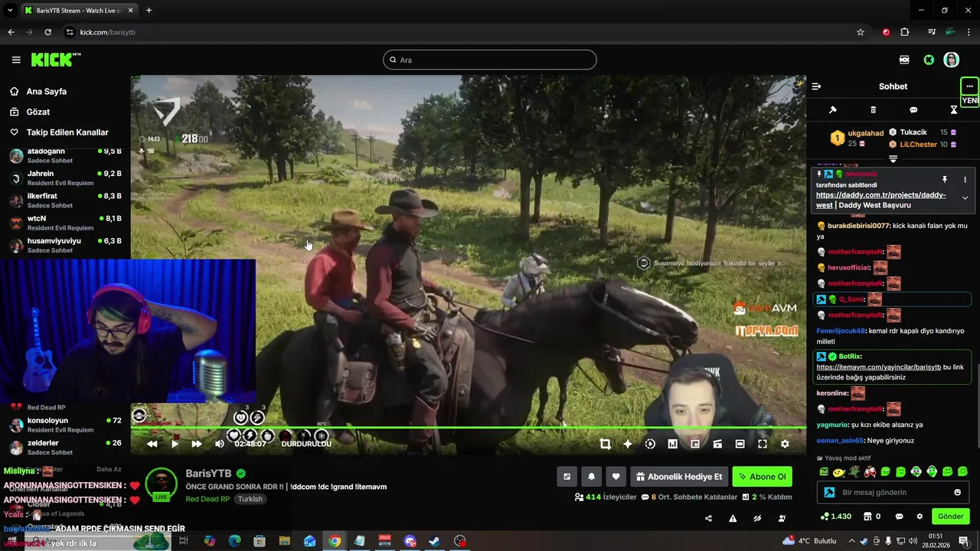Toggle follow heart button
The image size is (980, 551).
click(x=616, y=477)
